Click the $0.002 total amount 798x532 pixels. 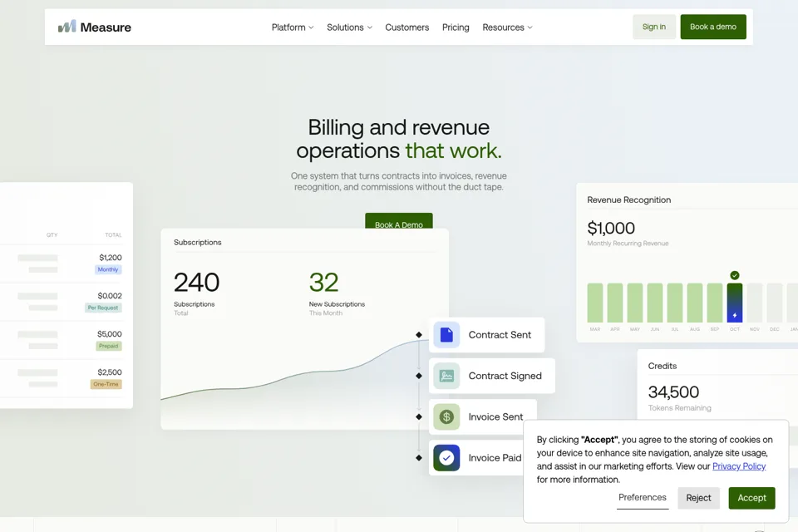[110, 296]
